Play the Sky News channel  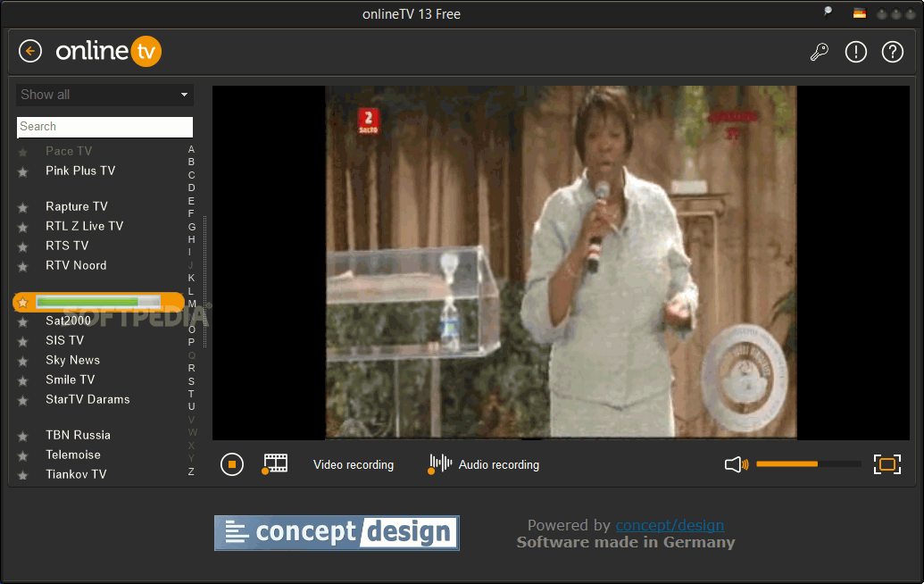click(x=72, y=360)
